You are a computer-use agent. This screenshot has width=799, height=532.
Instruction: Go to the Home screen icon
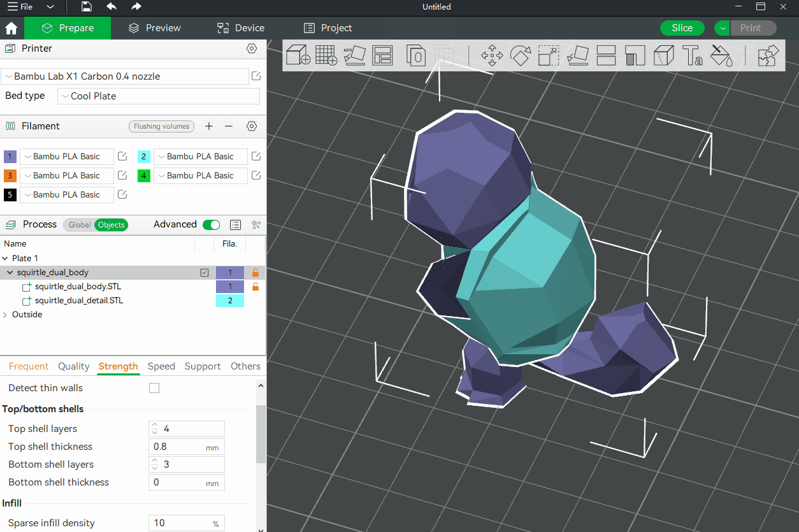[x=11, y=28]
